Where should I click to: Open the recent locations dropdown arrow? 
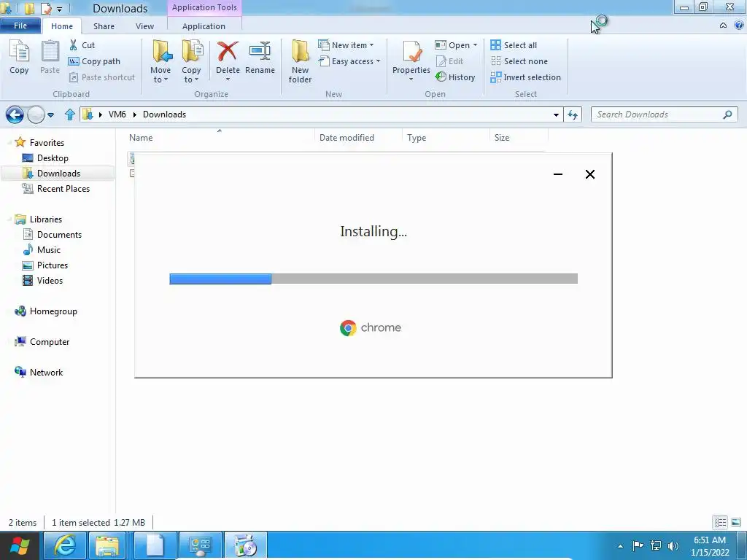[x=50, y=114]
